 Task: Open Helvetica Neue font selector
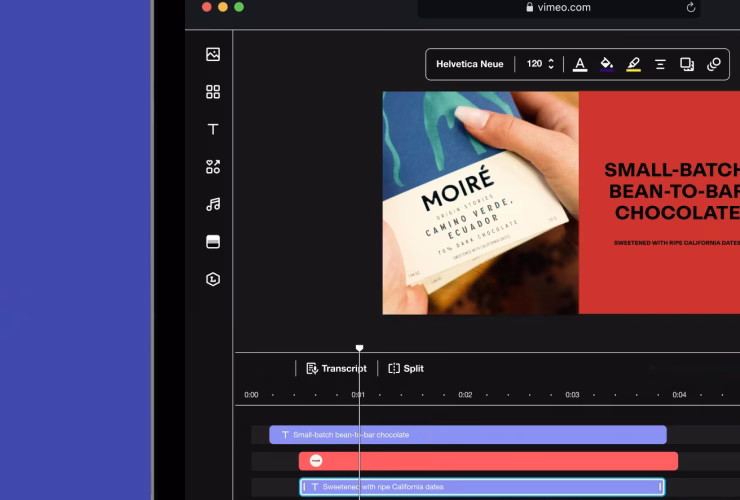coord(470,64)
